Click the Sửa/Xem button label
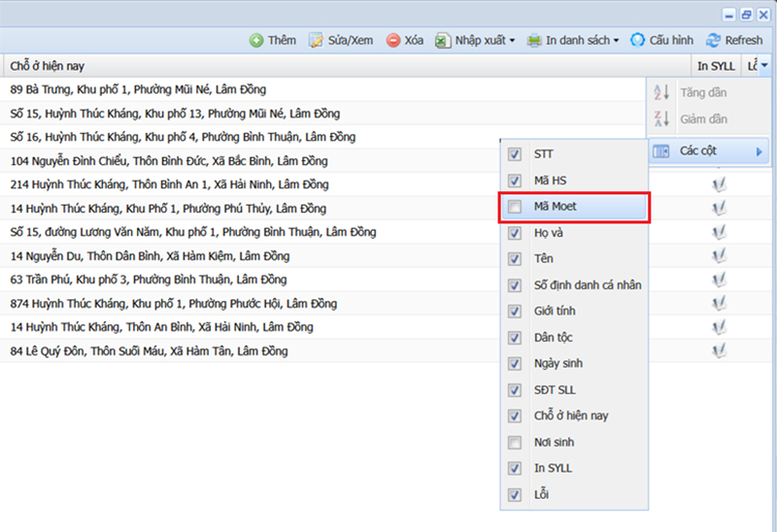777x532 pixels. tap(351, 41)
